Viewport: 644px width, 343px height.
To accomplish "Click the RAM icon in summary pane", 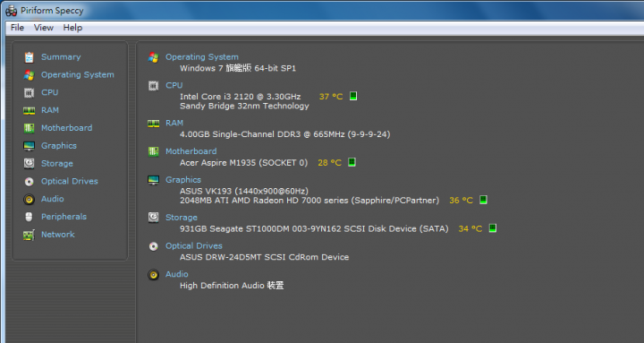I will pyautogui.click(x=153, y=124).
